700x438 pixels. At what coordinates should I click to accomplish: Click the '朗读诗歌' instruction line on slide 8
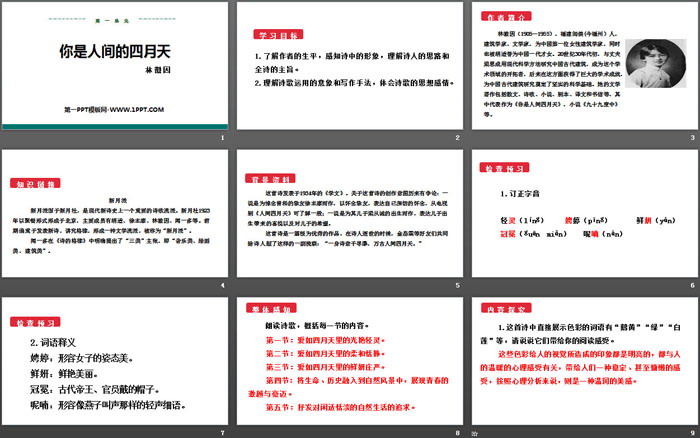point(317,326)
